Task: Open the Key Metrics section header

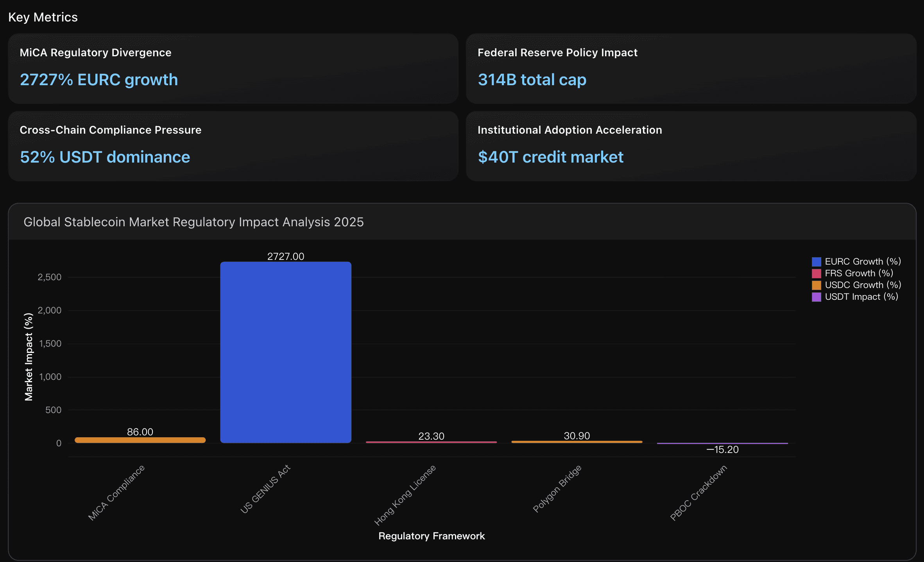Action: pos(43,17)
